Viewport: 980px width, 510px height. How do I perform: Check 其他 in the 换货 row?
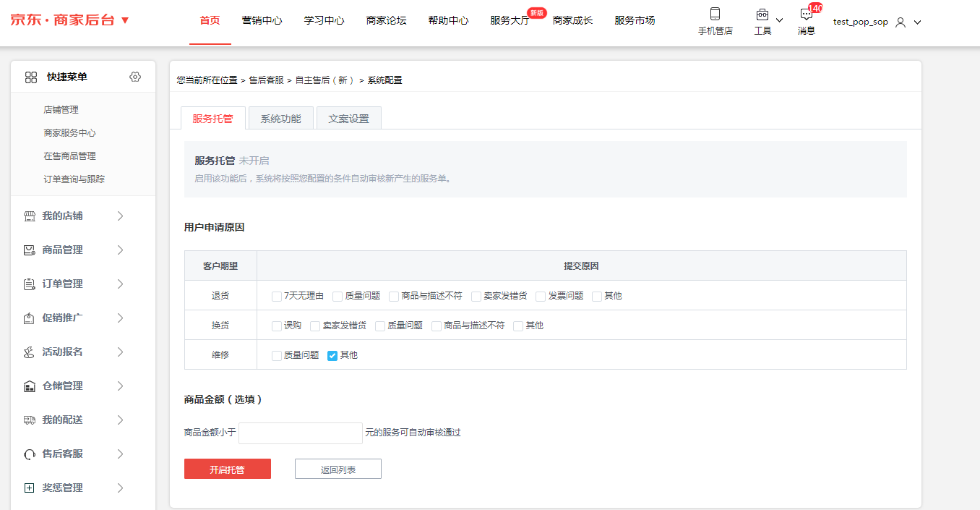coord(518,326)
